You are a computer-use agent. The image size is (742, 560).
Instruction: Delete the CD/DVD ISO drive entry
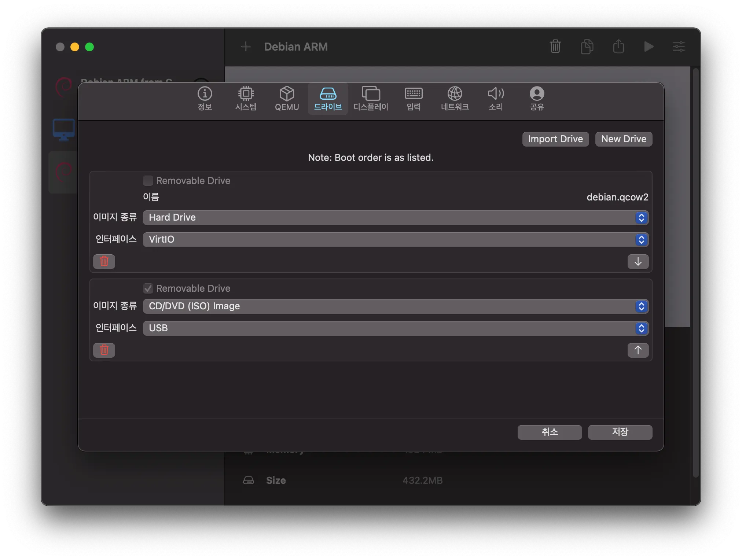pyautogui.click(x=104, y=350)
